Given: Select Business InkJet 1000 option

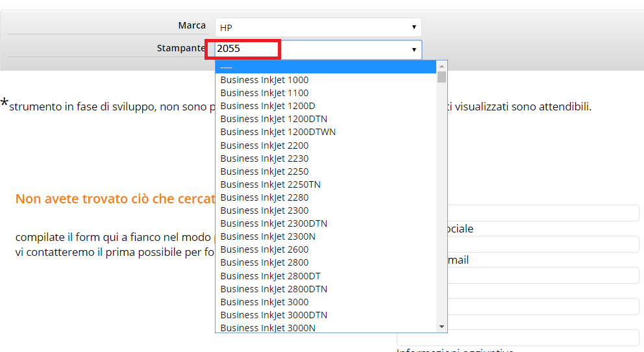Looking at the screenshot, I should [x=265, y=80].
